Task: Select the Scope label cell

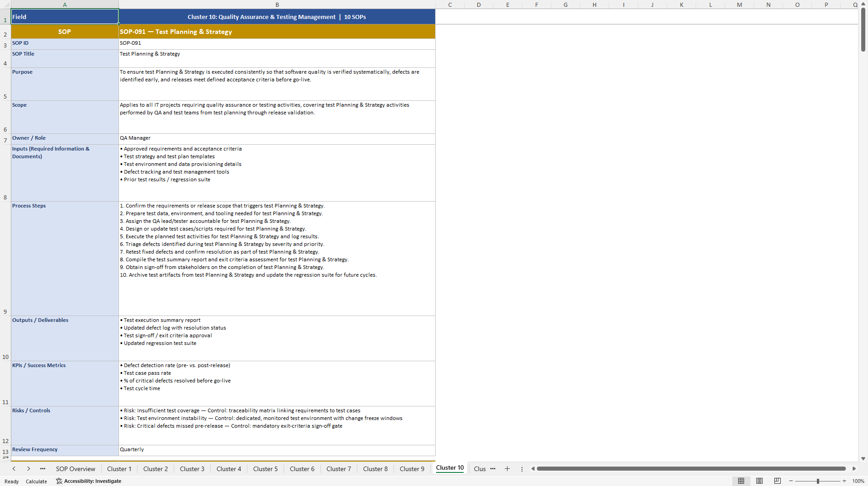Action: click(x=65, y=117)
